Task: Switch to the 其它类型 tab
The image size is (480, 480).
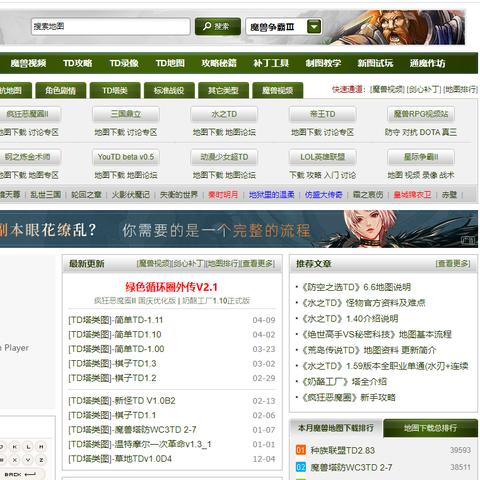Action: click(x=223, y=90)
